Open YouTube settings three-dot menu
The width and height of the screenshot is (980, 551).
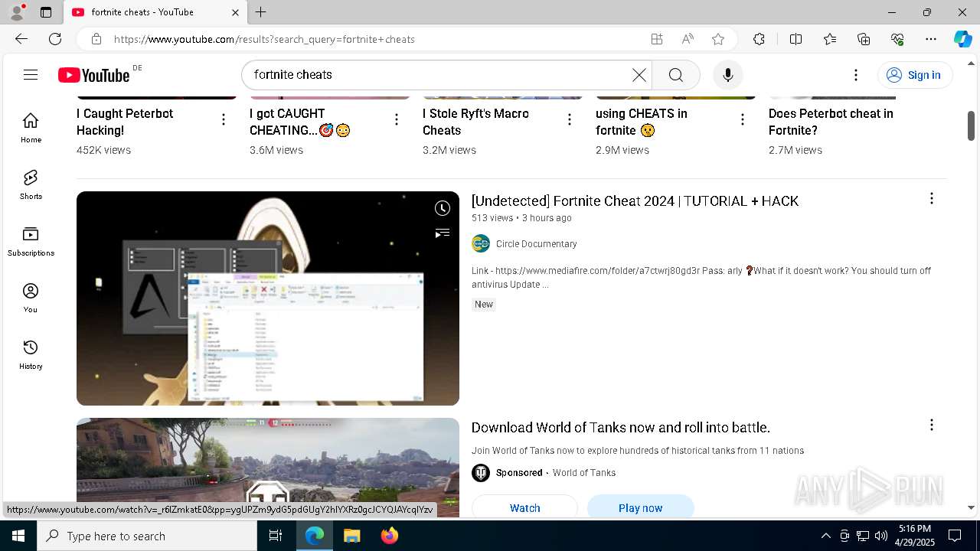(x=856, y=74)
